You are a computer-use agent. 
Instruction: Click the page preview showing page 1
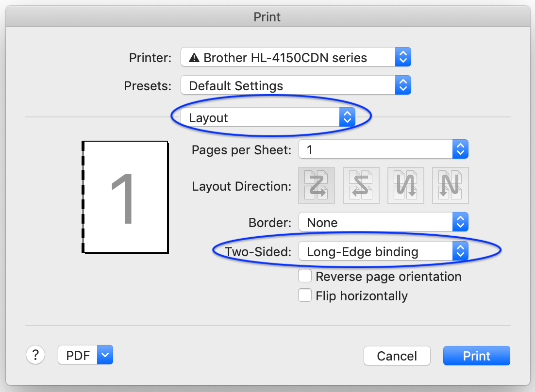tap(125, 196)
